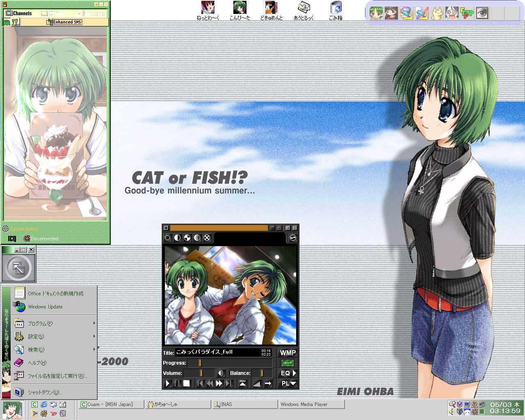This screenshot has width=525, height=420.
Task: Expand the PL playlist dropdown
Action: pyautogui.click(x=288, y=383)
